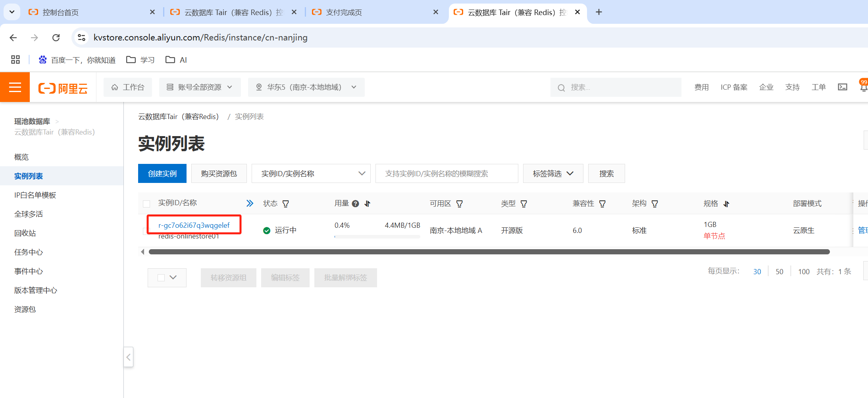
Task: Open instance r-gc7o62i67q3wqgelef link
Action: pyautogui.click(x=194, y=225)
